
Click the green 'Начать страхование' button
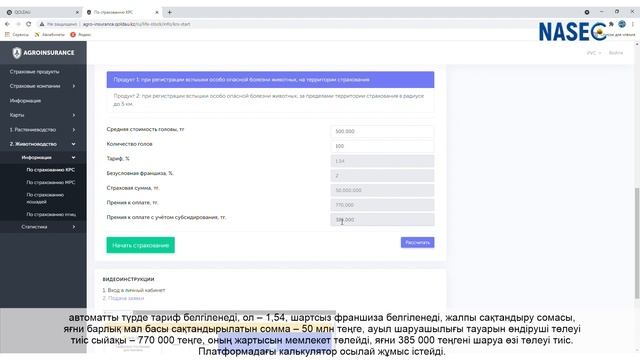tap(140, 245)
